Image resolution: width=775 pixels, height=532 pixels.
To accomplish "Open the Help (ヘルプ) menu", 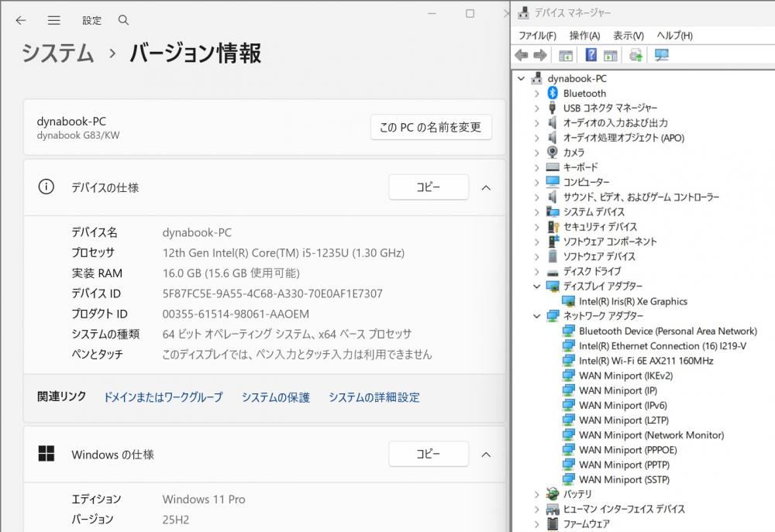I will point(675,36).
